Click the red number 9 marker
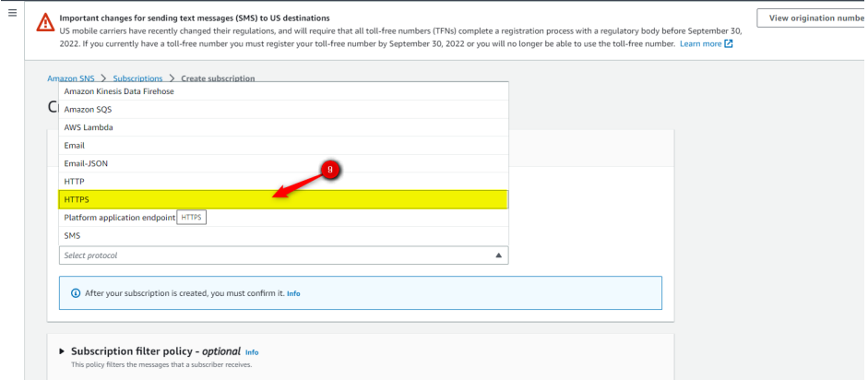 click(x=331, y=171)
